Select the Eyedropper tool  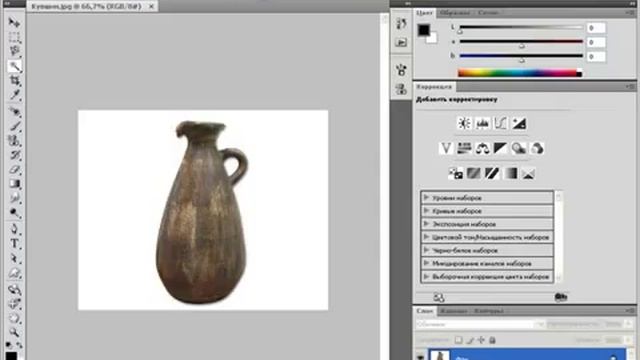[x=14, y=95]
